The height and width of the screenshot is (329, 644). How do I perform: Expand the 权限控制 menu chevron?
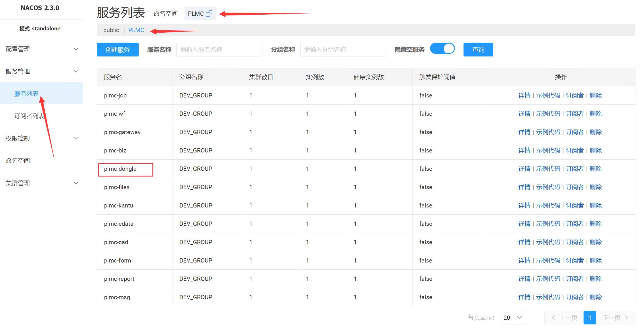[x=76, y=138]
